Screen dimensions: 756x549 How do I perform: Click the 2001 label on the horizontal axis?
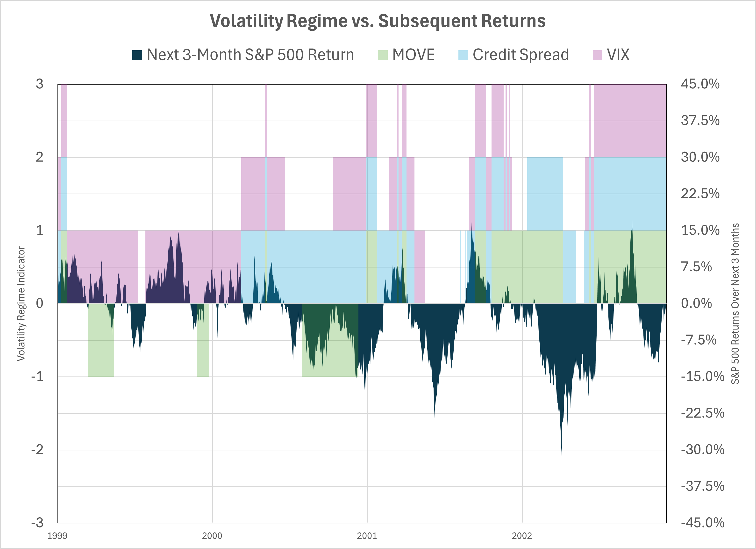[367, 536]
